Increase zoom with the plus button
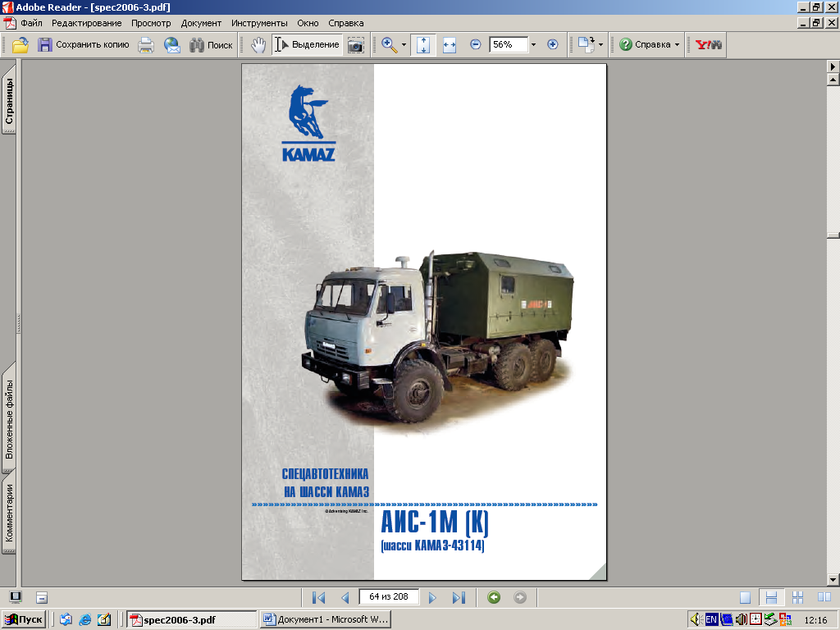 coord(552,44)
